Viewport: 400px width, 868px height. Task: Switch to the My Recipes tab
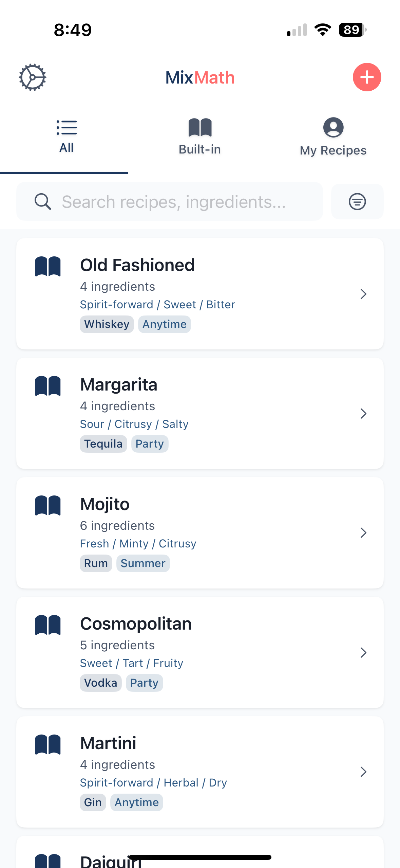click(333, 137)
